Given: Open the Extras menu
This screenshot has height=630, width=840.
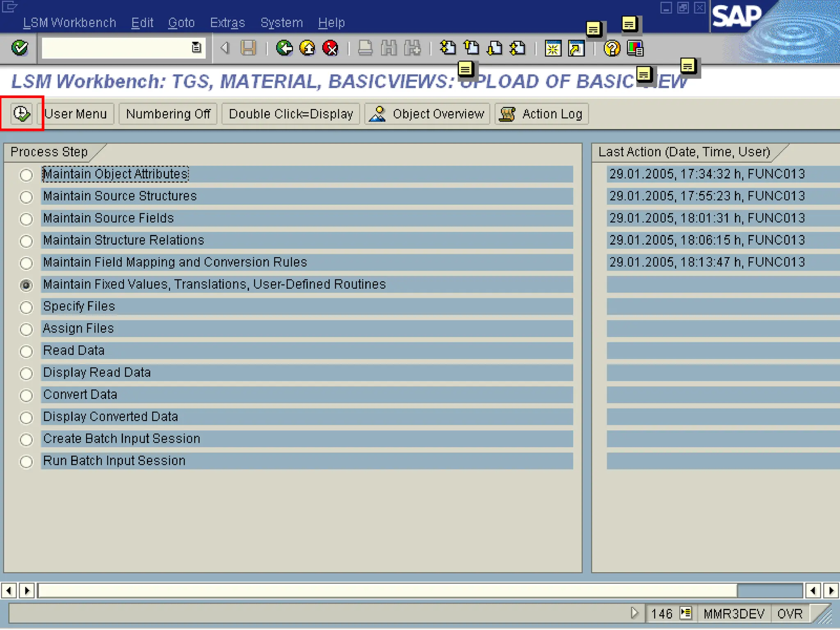Looking at the screenshot, I should [227, 23].
